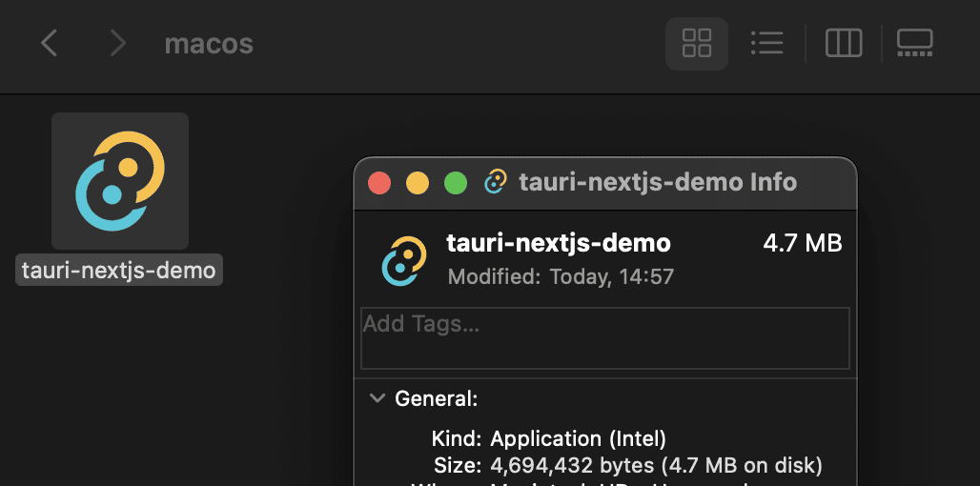Switch Finder to column view
The width and height of the screenshot is (980, 486).
point(844,43)
